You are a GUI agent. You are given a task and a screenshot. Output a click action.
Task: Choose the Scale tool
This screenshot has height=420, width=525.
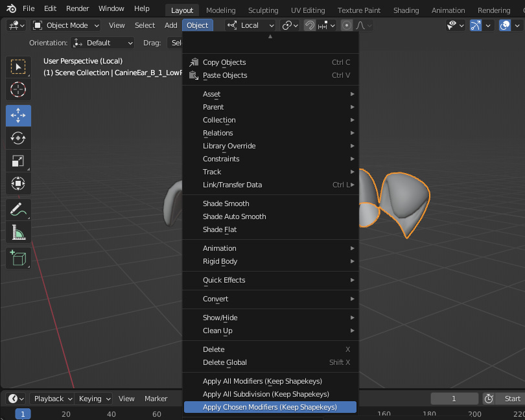point(18,161)
